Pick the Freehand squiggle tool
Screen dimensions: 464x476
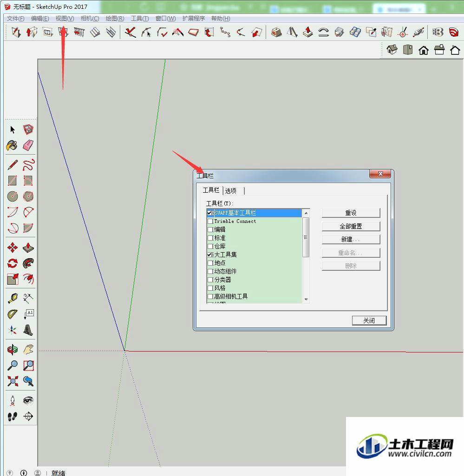[x=28, y=165]
